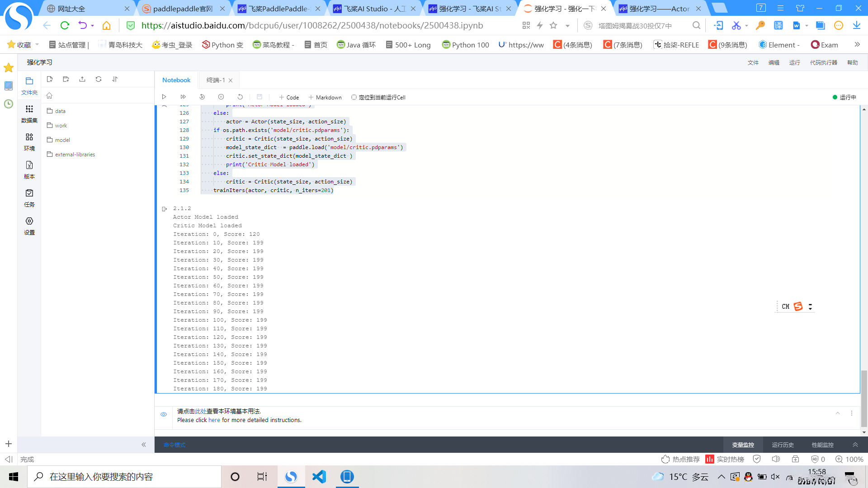Switch to the 终端-1 terminal tab

pyautogui.click(x=216, y=80)
